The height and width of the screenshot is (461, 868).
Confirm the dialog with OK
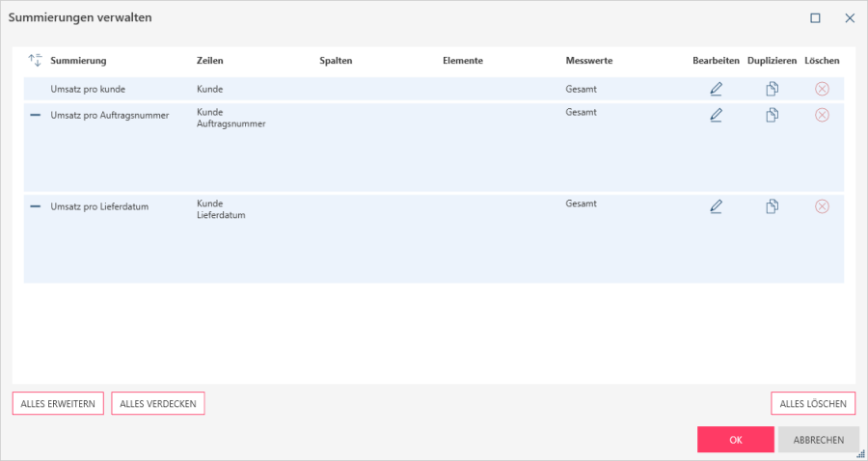click(735, 440)
